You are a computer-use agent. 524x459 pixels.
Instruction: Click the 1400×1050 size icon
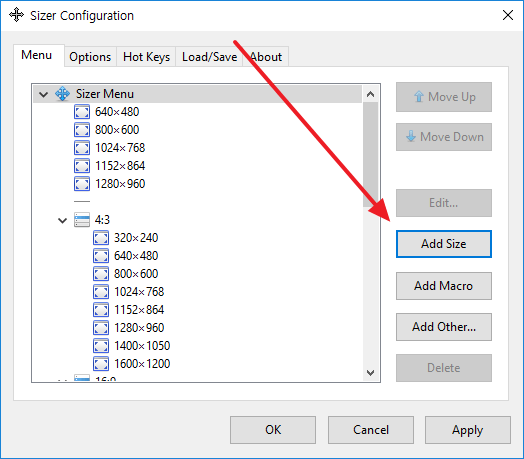pos(101,346)
